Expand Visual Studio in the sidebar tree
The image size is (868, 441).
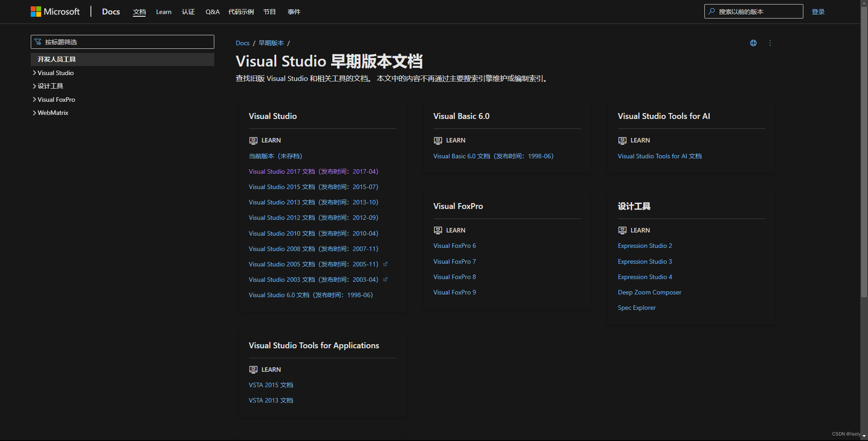(x=34, y=73)
